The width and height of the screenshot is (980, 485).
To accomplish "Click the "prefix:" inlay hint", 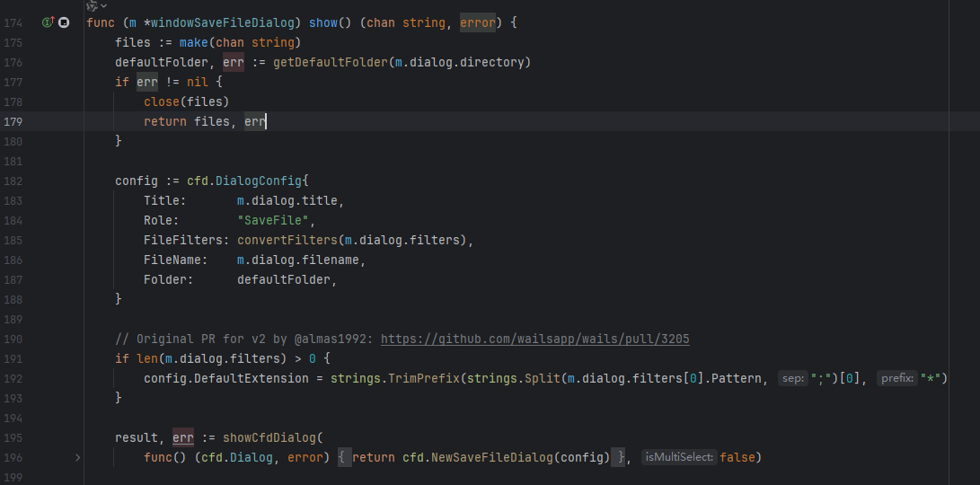I will [896, 378].
